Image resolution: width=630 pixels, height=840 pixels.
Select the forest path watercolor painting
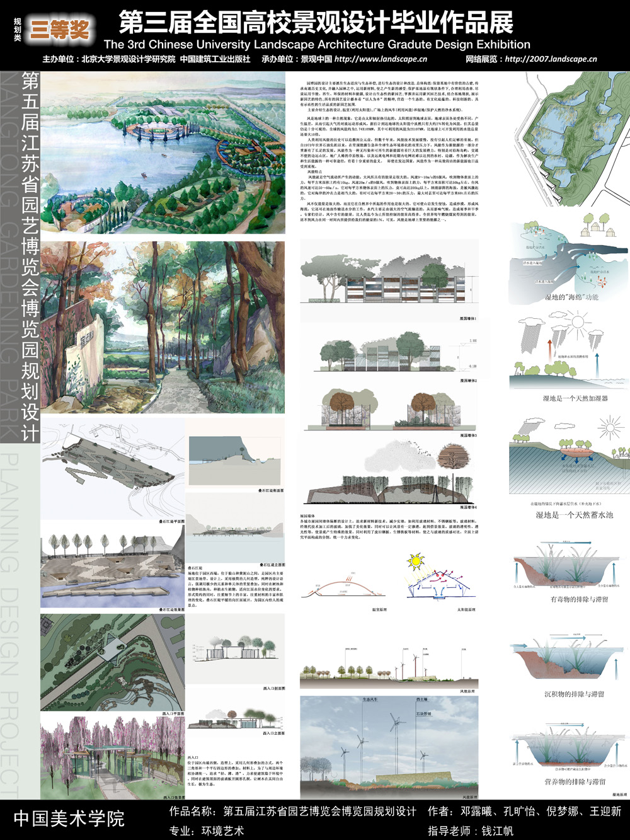coord(163,326)
